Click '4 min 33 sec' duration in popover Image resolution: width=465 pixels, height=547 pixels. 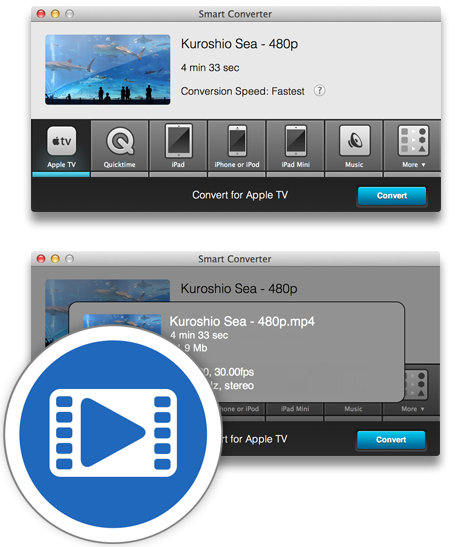[199, 335]
